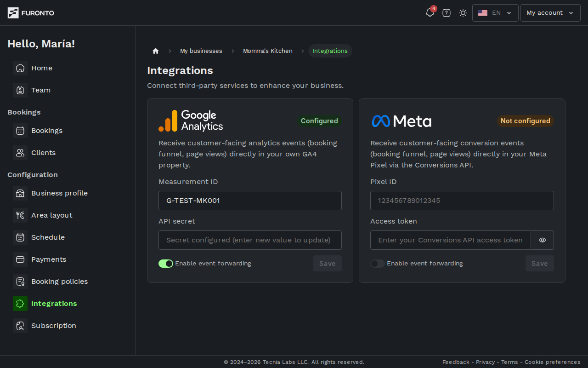Screen dimensions: 588x368
Task: Click the Bookings calendar icon
Action: [x=20, y=131]
